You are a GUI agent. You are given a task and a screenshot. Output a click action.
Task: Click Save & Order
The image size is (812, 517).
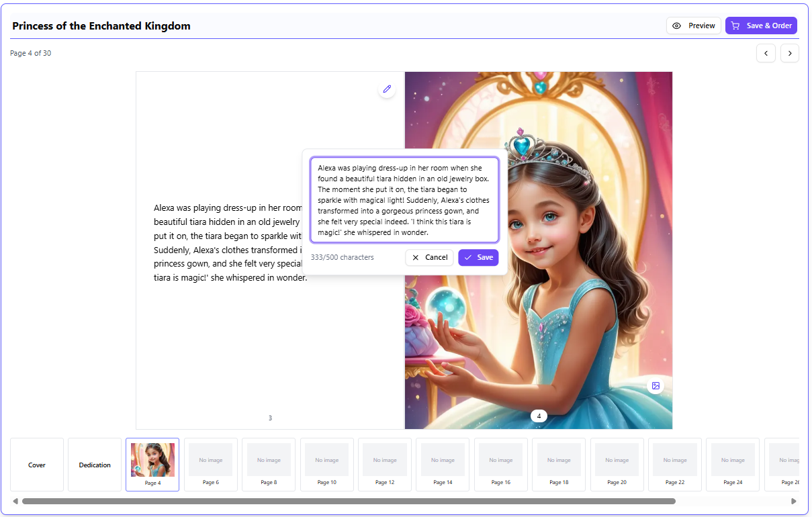click(761, 26)
